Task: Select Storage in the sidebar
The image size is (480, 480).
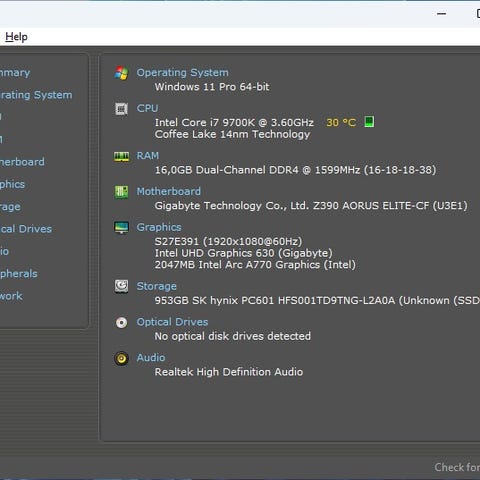Action: [10, 207]
